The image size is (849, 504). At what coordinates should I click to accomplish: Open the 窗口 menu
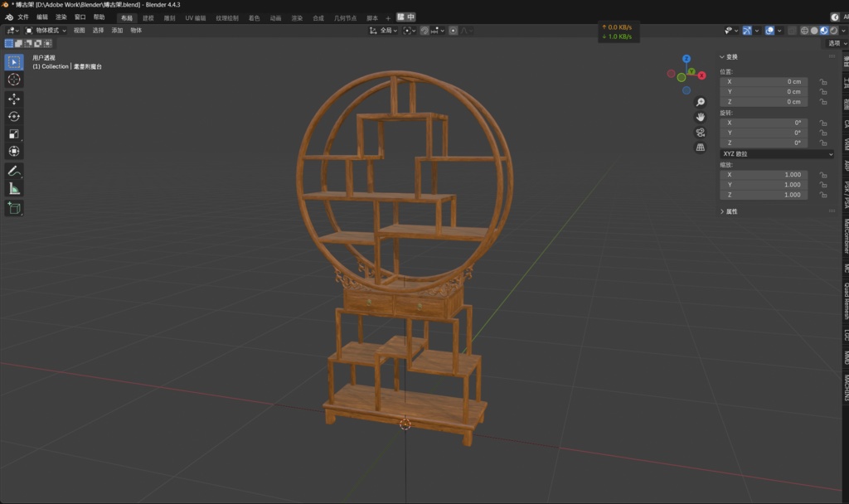pyautogui.click(x=80, y=17)
